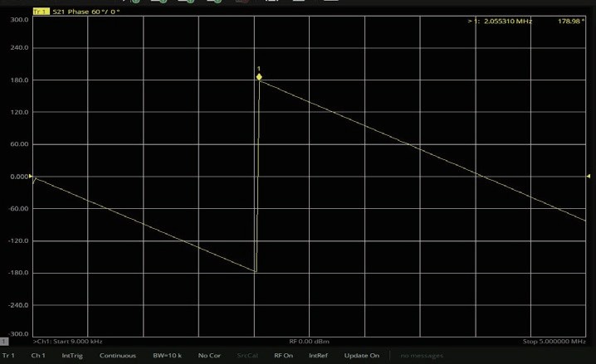Click Tr 1 in the status bar
596x364 pixels.
tap(8, 356)
